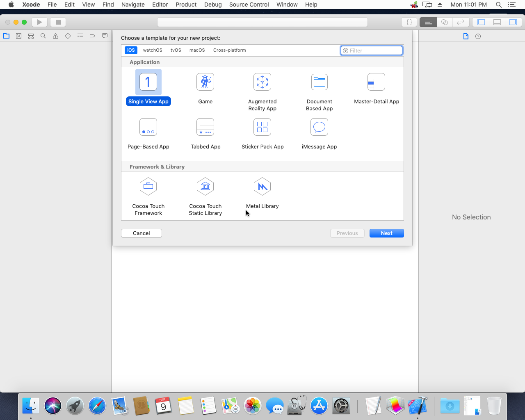The width and height of the screenshot is (525, 420).
Task: Show the Quick Help inspector icon
Action: [x=478, y=36]
